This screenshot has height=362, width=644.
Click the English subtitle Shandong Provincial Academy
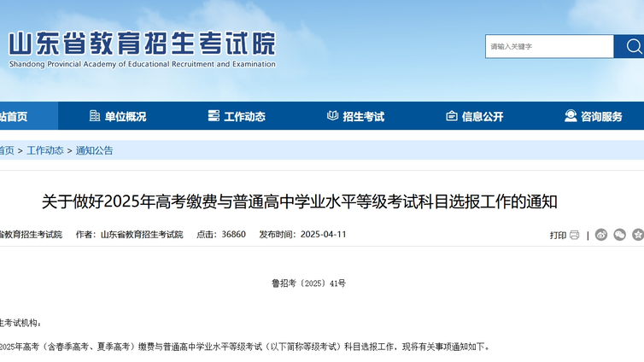pos(142,64)
